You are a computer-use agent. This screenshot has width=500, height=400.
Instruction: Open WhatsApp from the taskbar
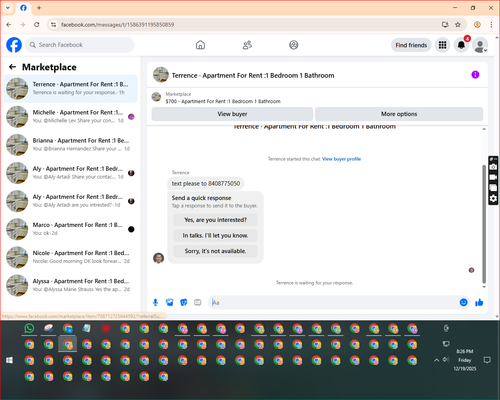pyautogui.click(x=29, y=328)
